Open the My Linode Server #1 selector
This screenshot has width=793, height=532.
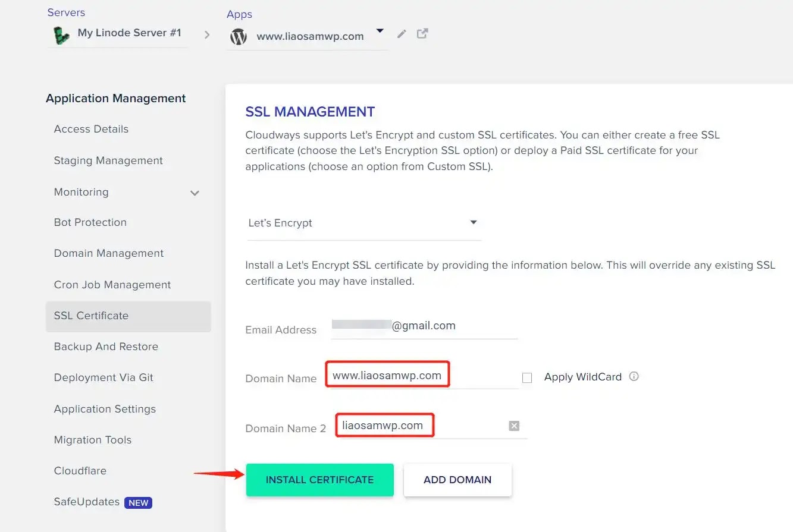[x=117, y=34]
